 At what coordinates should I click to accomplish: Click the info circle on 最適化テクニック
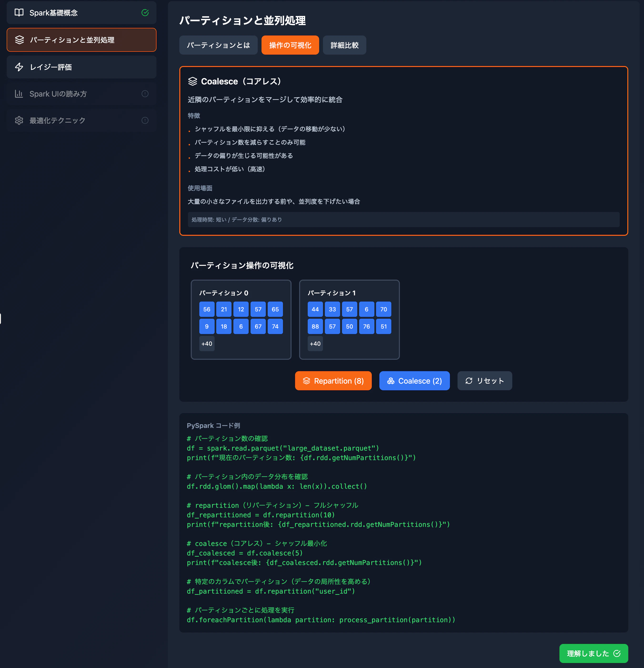[145, 120]
